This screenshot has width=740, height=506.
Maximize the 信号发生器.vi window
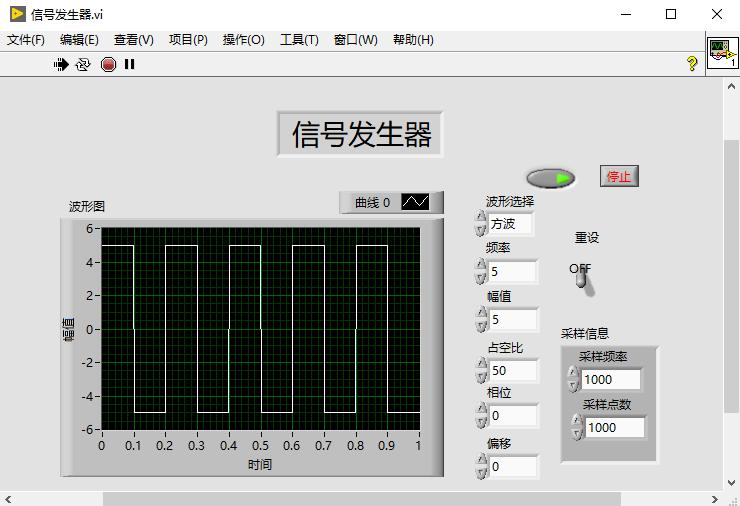[x=671, y=14]
